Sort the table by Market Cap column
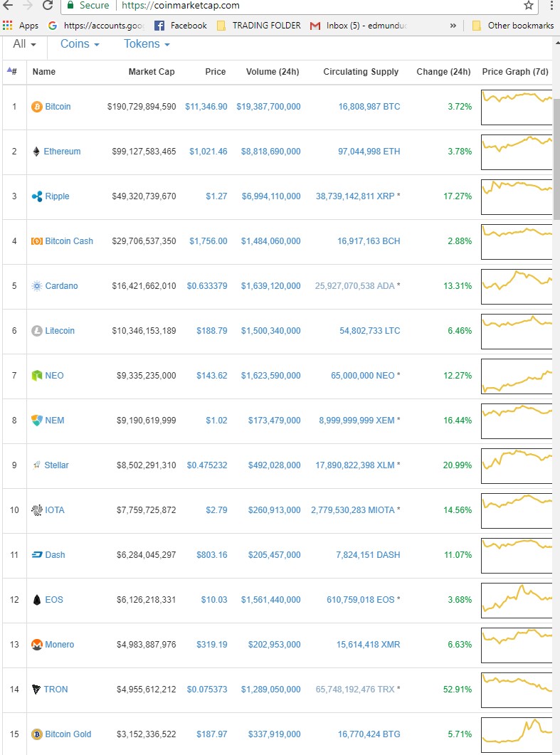Viewport: 560px width, 755px height. click(151, 72)
